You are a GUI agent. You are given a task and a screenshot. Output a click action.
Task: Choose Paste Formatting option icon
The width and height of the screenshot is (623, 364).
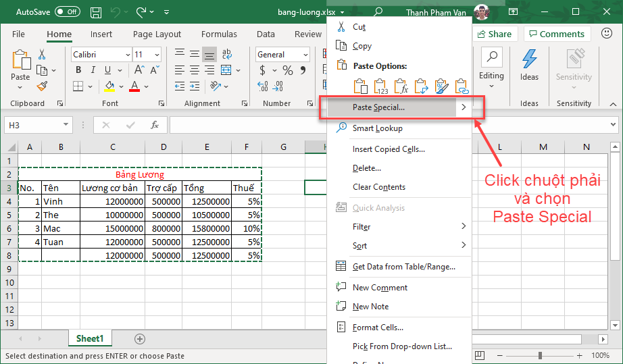(x=442, y=86)
